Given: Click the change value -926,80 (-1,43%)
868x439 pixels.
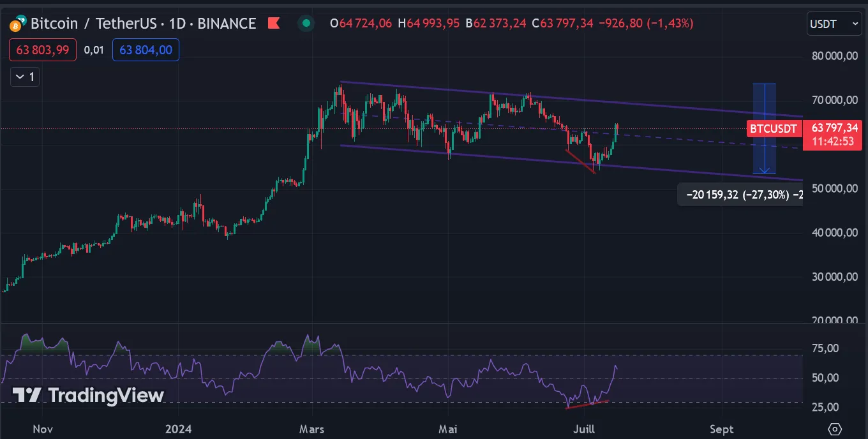Looking at the screenshot, I should [646, 24].
